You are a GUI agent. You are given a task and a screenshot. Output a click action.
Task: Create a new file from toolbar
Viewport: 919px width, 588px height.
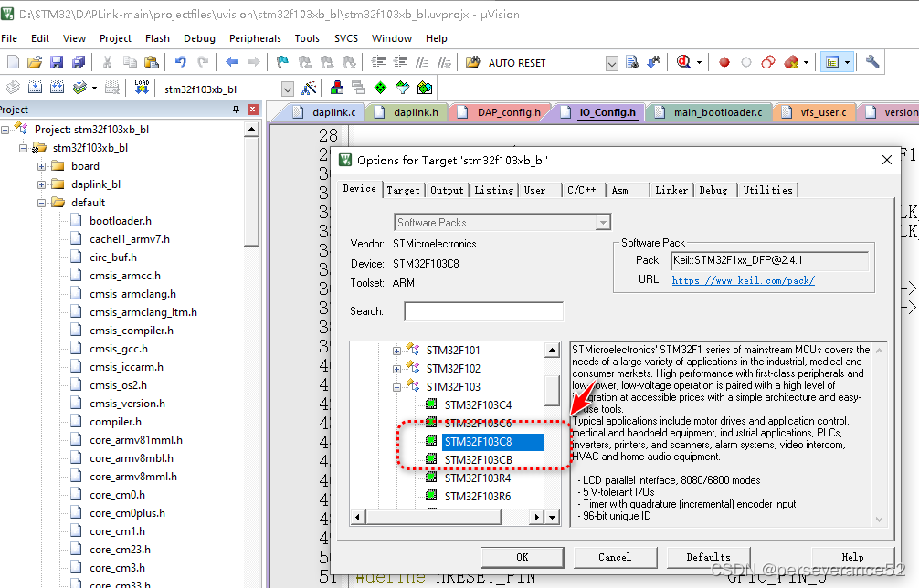[13, 62]
